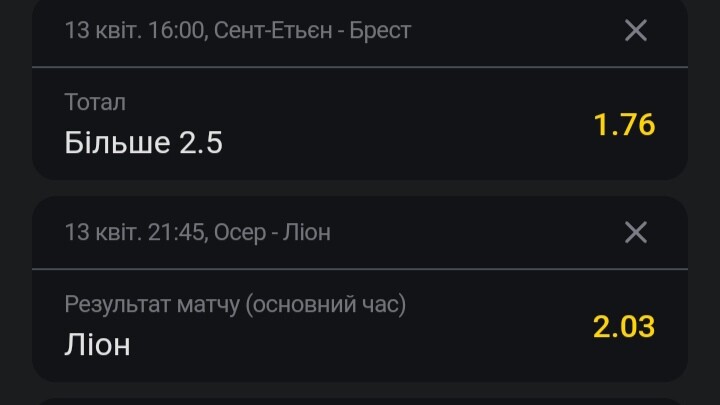Click the Сент-Етьєн team name
The height and width of the screenshot is (405, 720).
tap(273, 30)
